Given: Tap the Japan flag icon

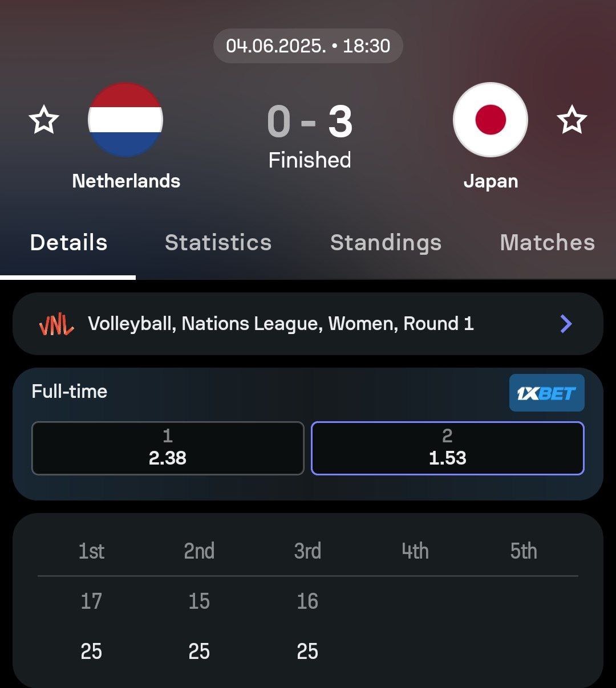Looking at the screenshot, I should (491, 120).
